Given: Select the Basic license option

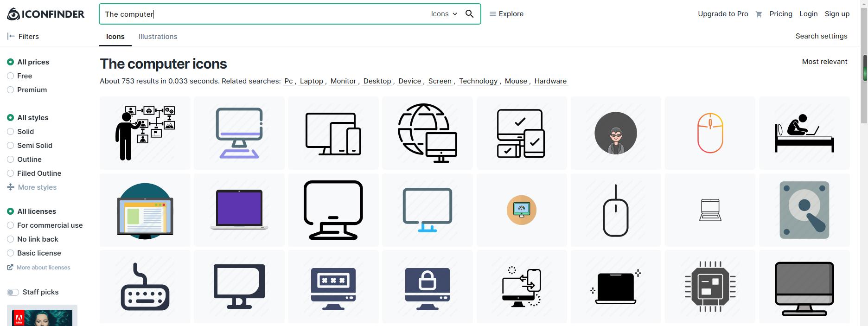Looking at the screenshot, I should (x=10, y=253).
